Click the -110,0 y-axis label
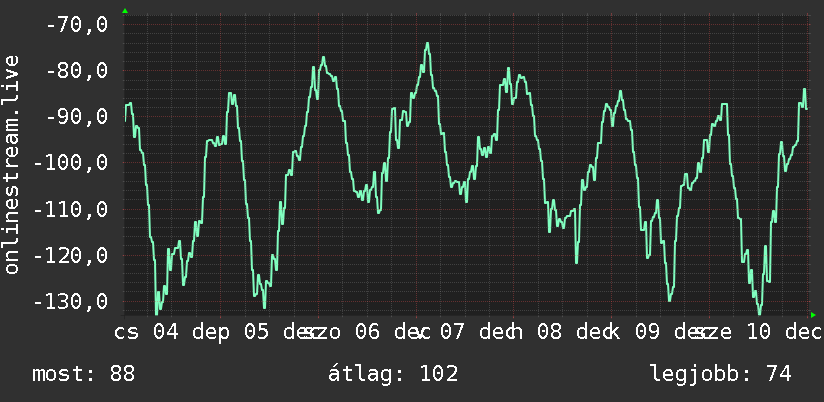Screen dimensions: 824x402 [x=70, y=209]
